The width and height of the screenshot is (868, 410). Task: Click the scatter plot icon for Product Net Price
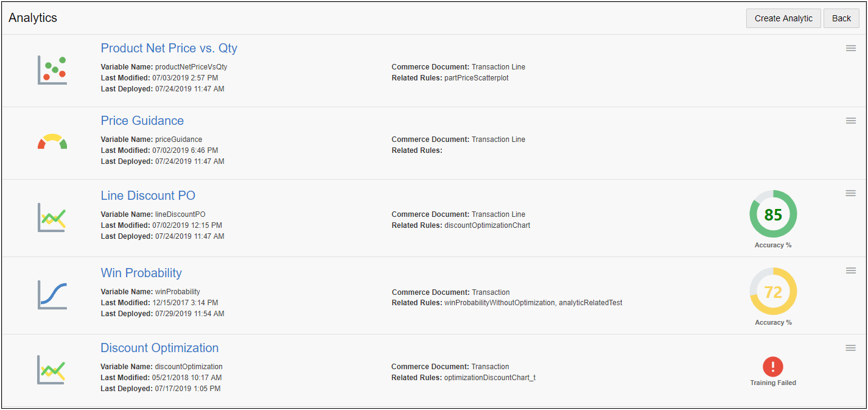[x=52, y=70]
